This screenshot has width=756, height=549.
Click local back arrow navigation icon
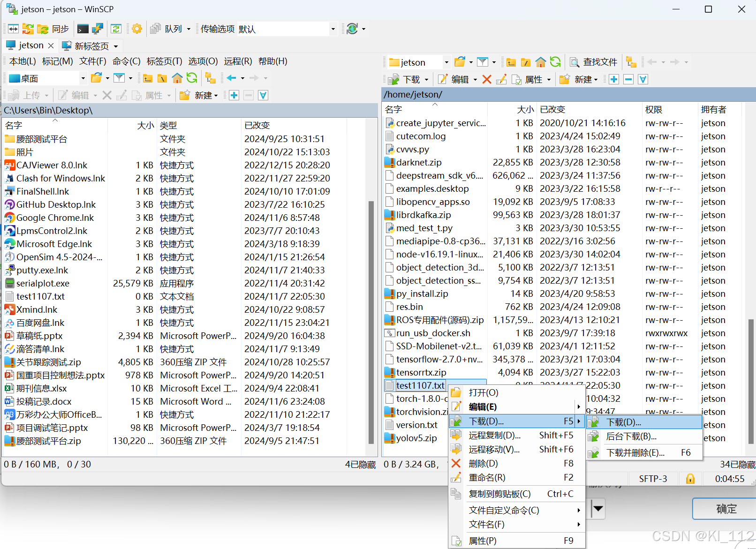coord(231,78)
